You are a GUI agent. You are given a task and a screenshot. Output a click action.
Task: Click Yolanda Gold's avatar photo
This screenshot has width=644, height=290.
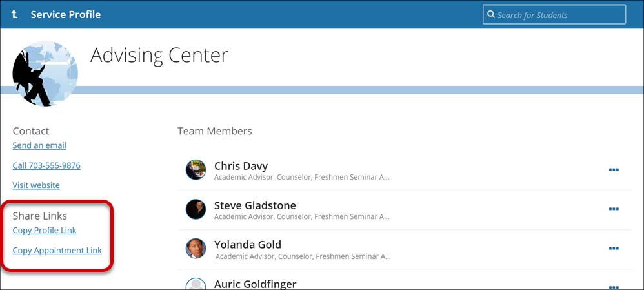[196, 249]
